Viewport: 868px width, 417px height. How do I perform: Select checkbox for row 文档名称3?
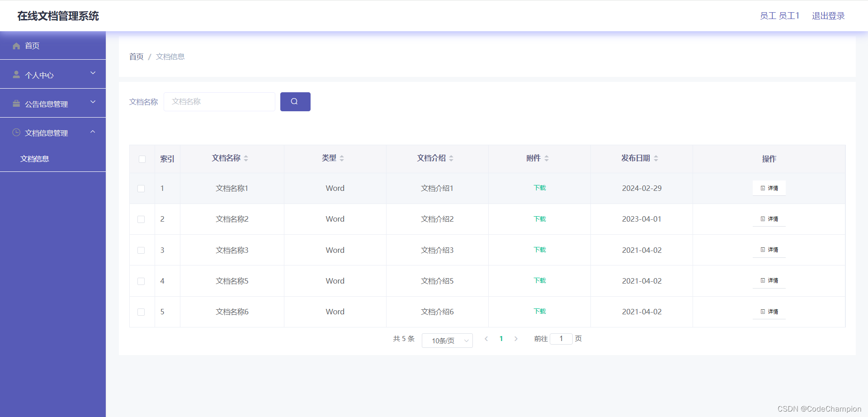[x=141, y=250]
